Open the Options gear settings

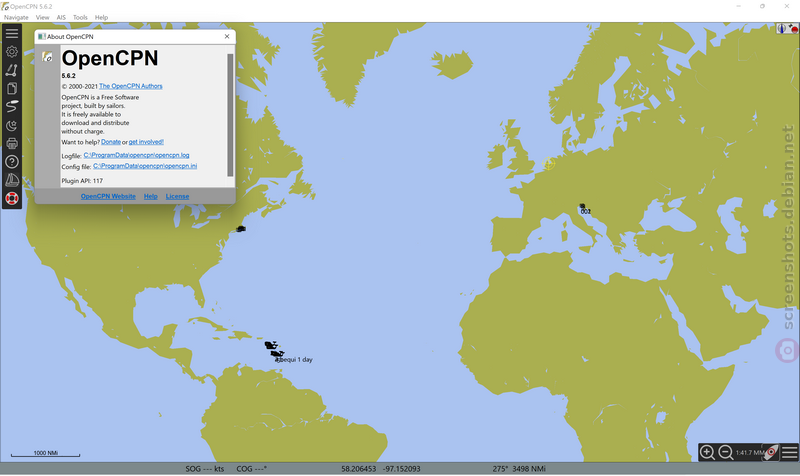[x=12, y=52]
